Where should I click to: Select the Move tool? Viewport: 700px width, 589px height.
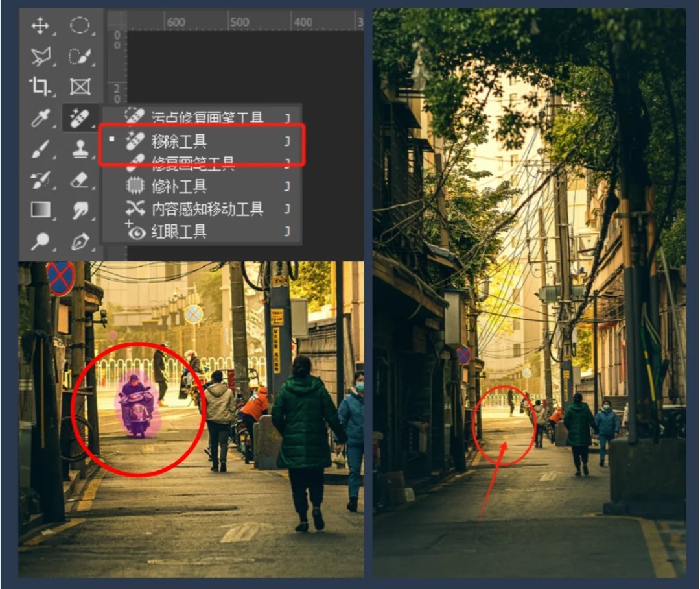(40, 27)
